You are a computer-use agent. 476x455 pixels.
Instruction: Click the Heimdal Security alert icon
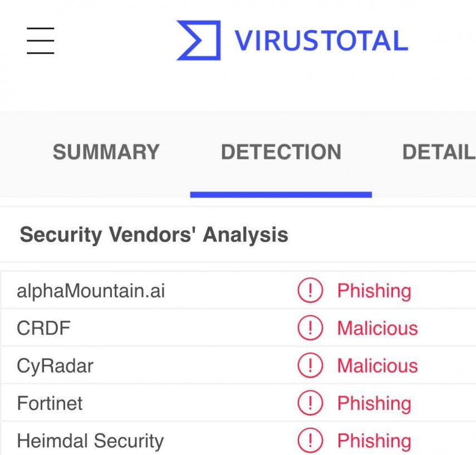tap(310, 440)
